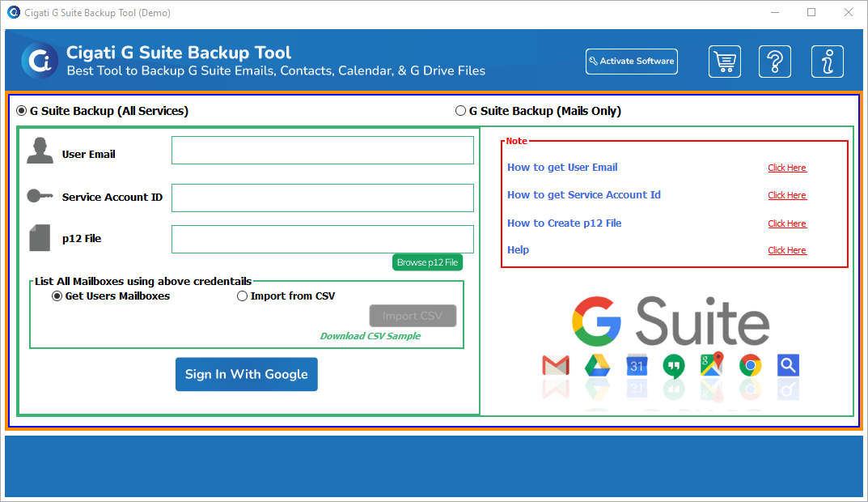Open the help question mark icon

[x=774, y=62]
